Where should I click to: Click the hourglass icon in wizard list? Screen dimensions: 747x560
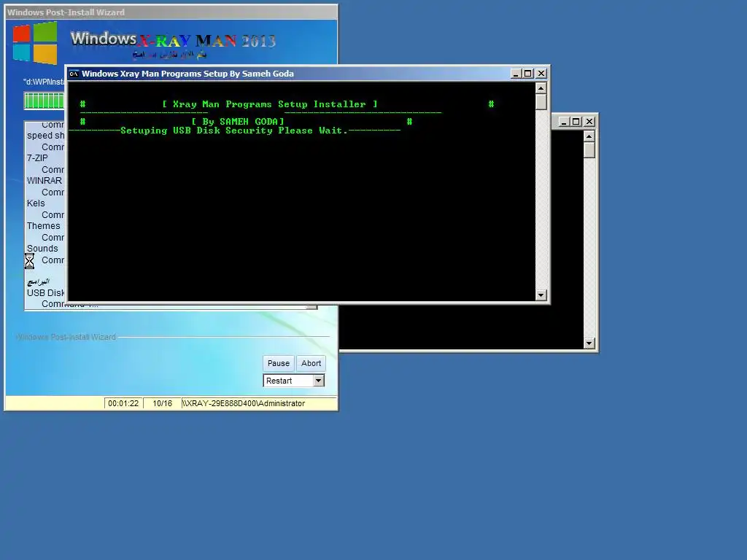pyautogui.click(x=29, y=261)
